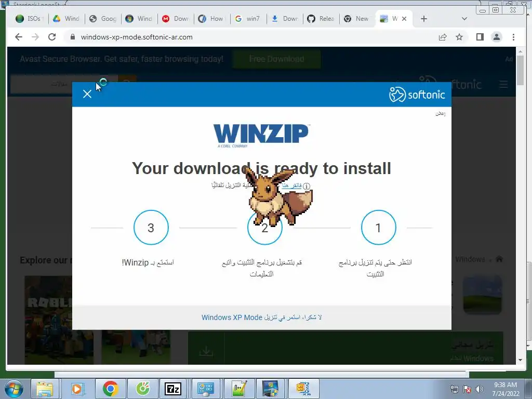Viewport: 532px width, 399px height.
Task: Bookmark this page with star
Action: (459, 37)
